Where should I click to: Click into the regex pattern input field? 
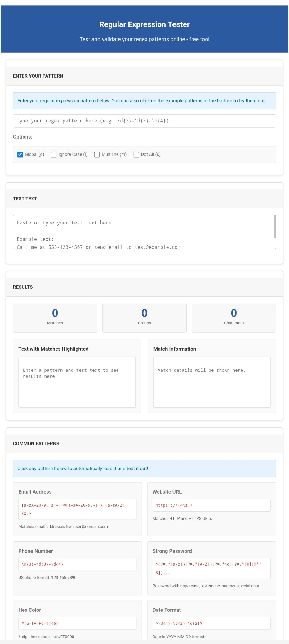pos(144,121)
